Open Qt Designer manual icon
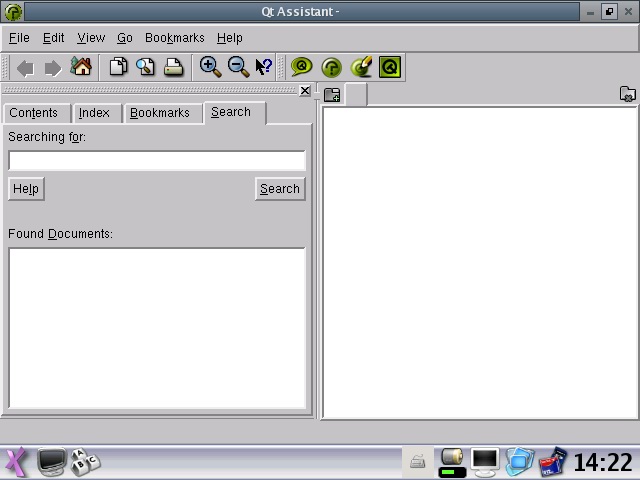Image resolution: width=640 pixels, height=480 pixels. (x=361, y=67)
